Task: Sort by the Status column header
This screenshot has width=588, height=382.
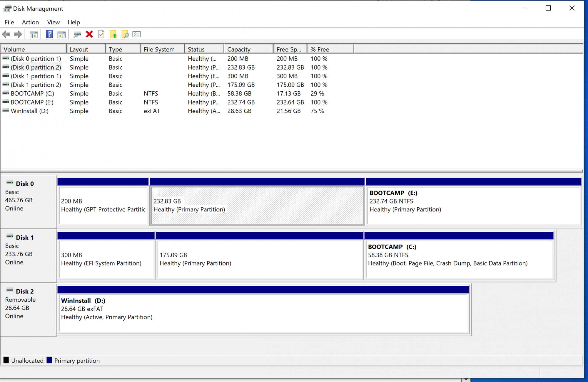Action: pos(204,49)
